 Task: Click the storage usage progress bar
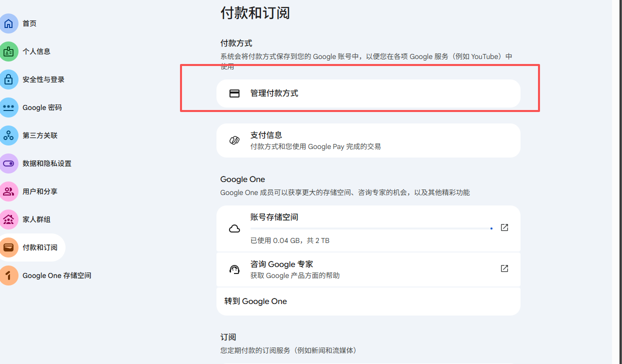[x=371, y=228]
